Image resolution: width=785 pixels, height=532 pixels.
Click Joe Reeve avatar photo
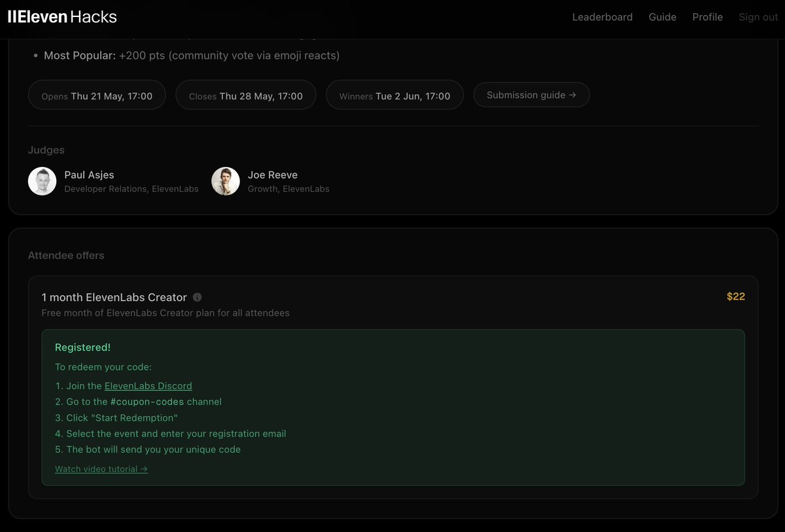[x=226, y=181]
